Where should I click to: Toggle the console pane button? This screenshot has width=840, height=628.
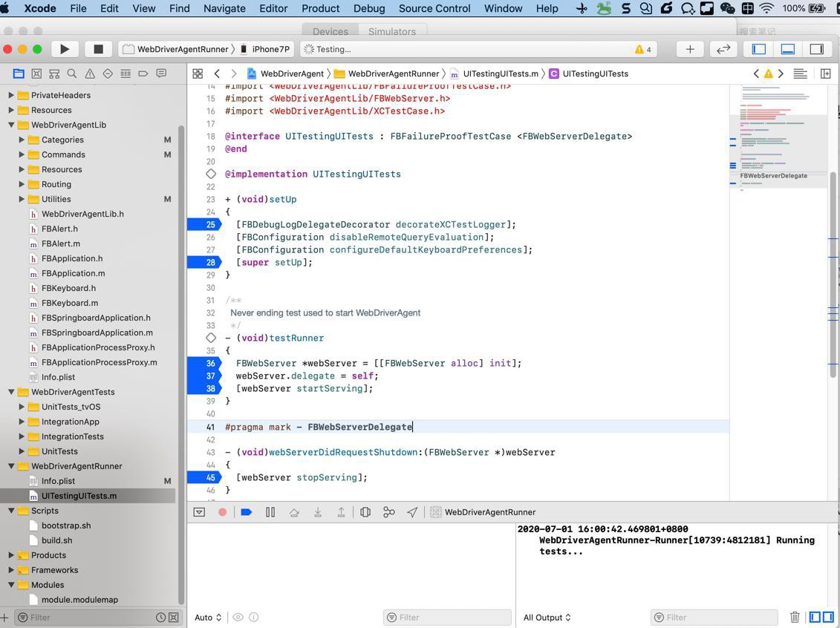828,618
